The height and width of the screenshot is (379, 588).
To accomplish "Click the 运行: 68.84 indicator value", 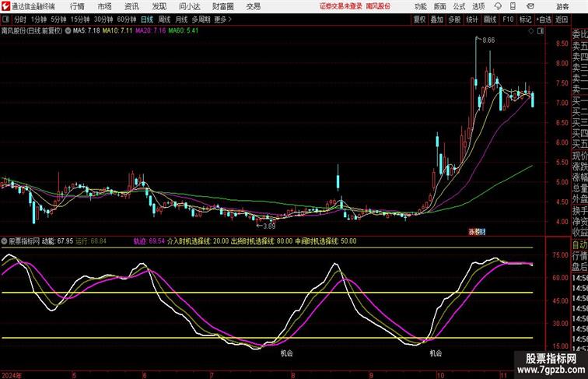I will click(x=91, y=241).
